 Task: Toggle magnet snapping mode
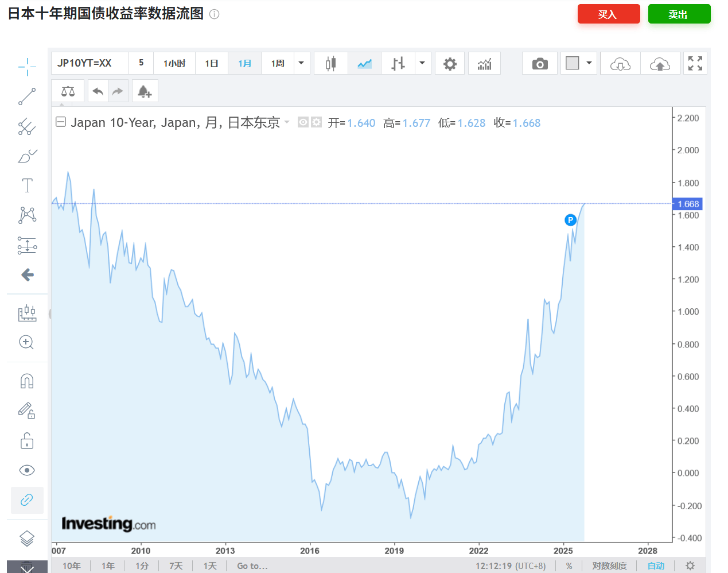27,381
